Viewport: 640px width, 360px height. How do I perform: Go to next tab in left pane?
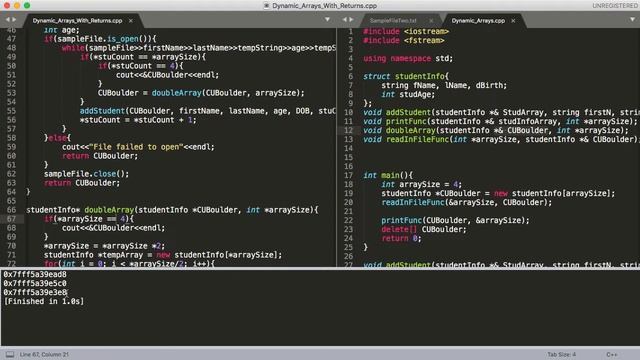pyautogui.click(x=14, y=19)
